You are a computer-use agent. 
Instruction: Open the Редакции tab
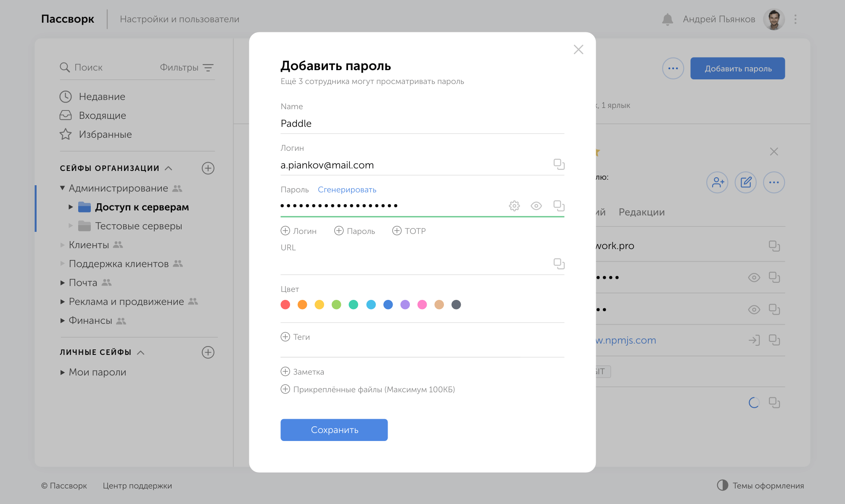[x=642, y=212]
